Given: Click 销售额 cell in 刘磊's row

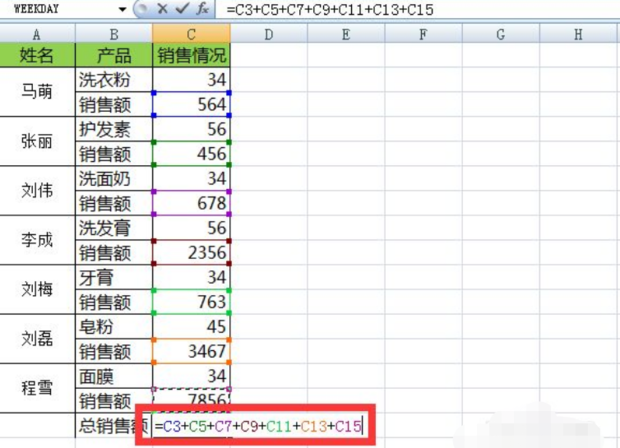Looking at the screenshot, I should click(114, 352).
